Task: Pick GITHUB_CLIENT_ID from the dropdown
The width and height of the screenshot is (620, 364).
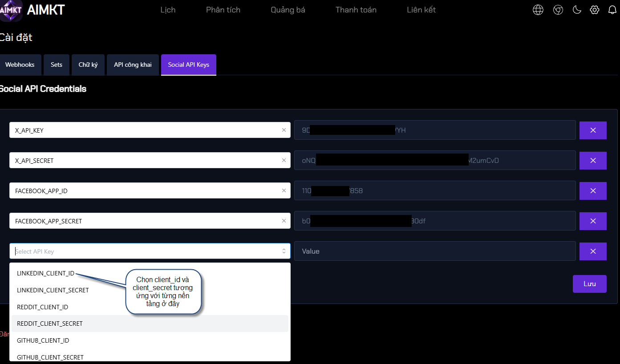Action: tap(43, 340)
